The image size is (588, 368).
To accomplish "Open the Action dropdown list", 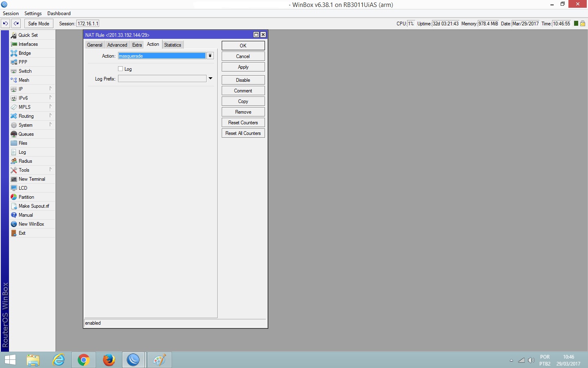I will [x=210, y=56].
